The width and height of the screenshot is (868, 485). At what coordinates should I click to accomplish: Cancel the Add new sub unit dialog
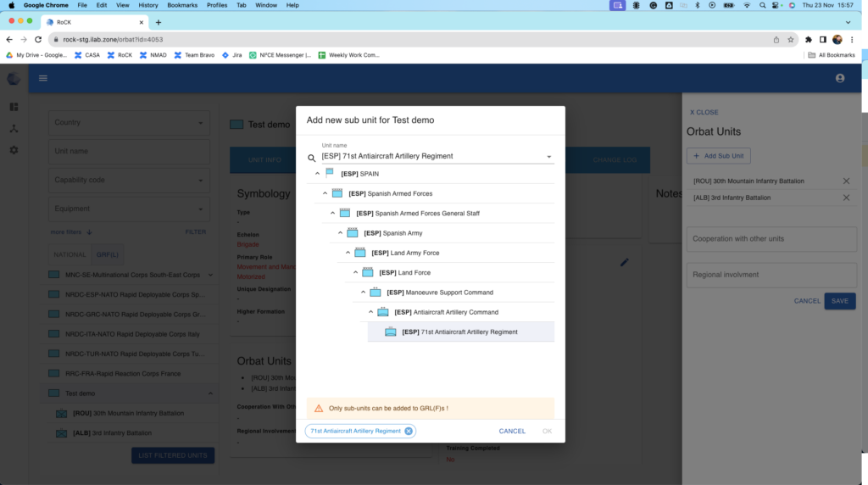coord(512,431)
